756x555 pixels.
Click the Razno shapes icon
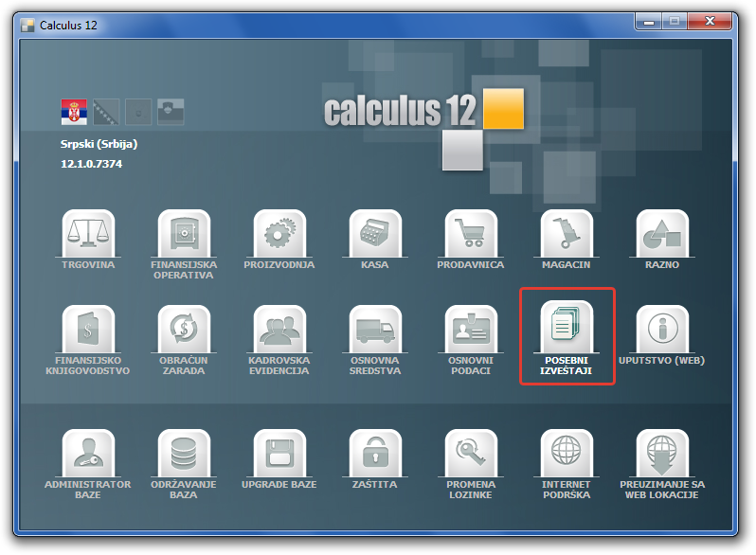pos(662,234)
